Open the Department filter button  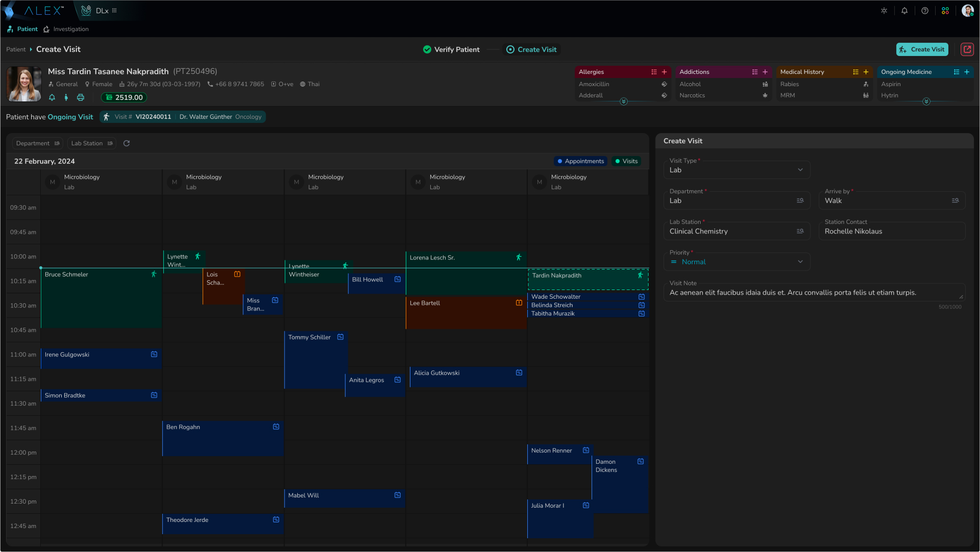[x=38, y=144]
